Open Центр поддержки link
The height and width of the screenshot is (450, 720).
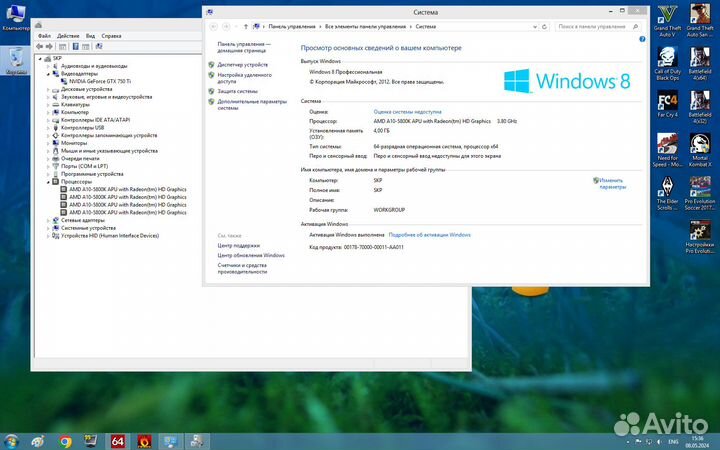238,246
